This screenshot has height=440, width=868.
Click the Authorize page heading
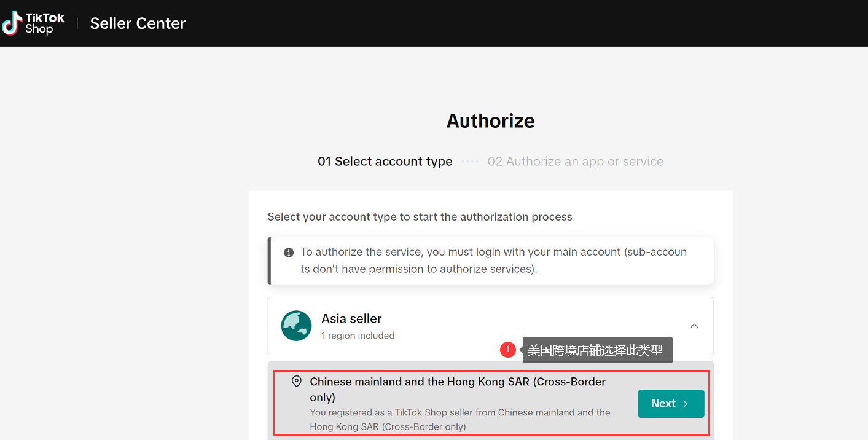[490, 121]
